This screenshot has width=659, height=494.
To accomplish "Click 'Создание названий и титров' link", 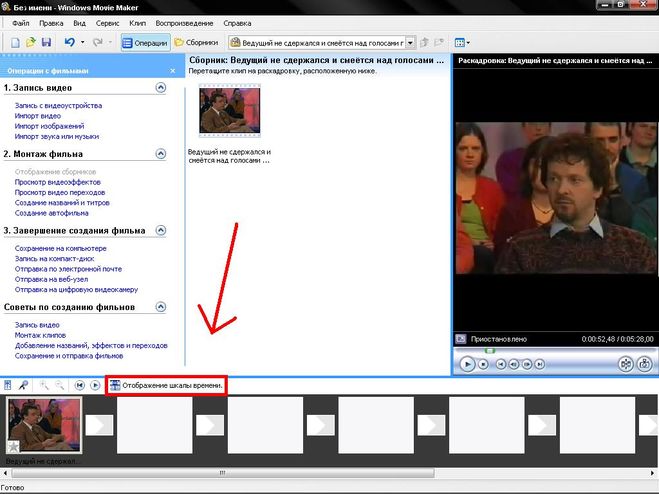I will (x=62, y=203).
